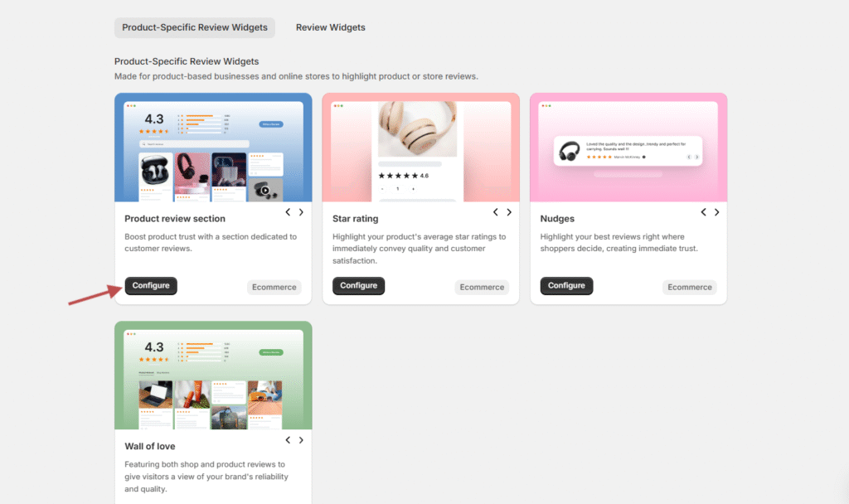The height and width of the screenshot is (504, 849).
Task: Click Ecommerce tag on Star rating card
Action: coord(482,288)
